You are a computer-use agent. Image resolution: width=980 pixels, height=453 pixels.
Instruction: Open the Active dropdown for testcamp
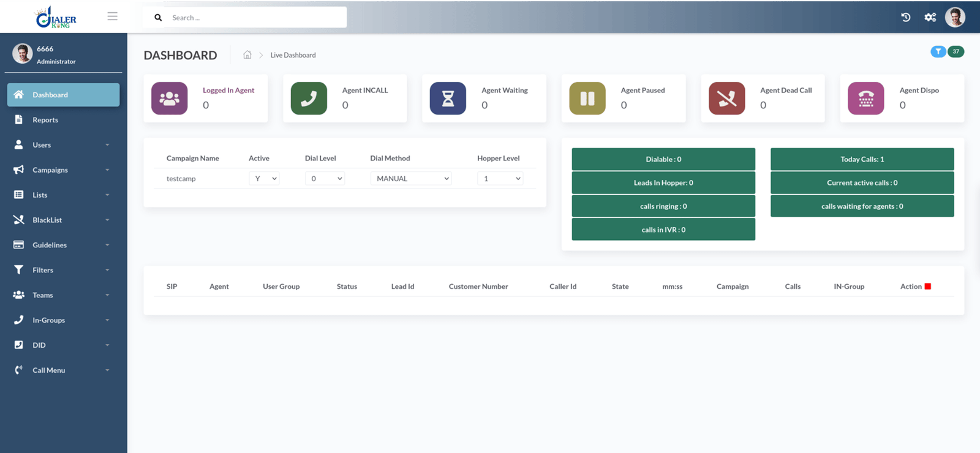264,179
